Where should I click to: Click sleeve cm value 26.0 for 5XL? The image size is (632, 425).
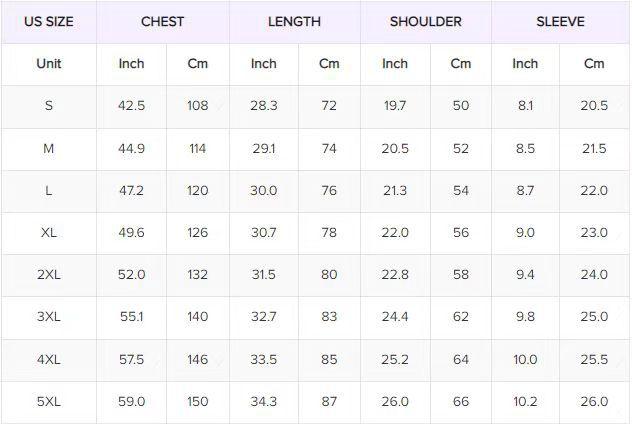[594, 401]
